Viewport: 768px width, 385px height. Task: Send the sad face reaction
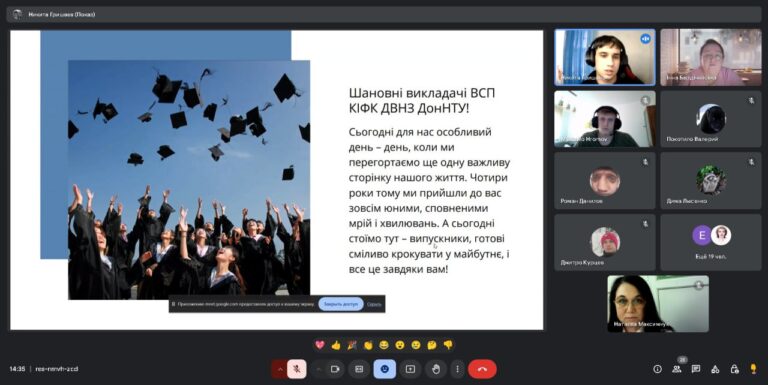[x=416, y=345]
